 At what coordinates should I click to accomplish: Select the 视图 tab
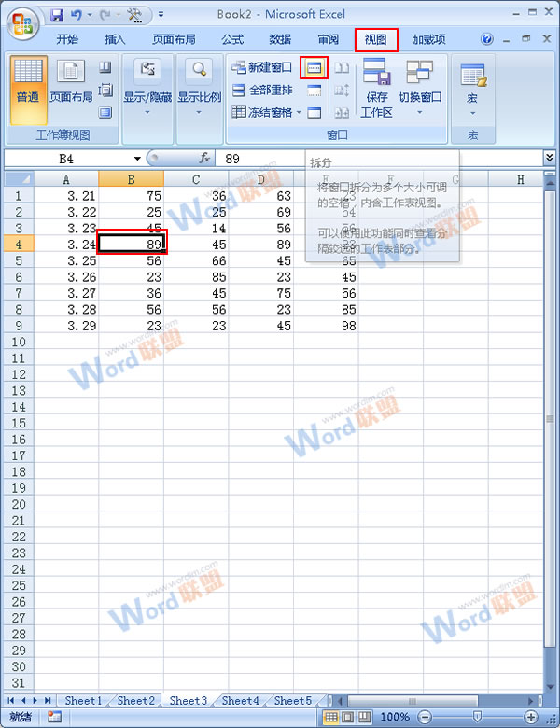tap(376, 39)
